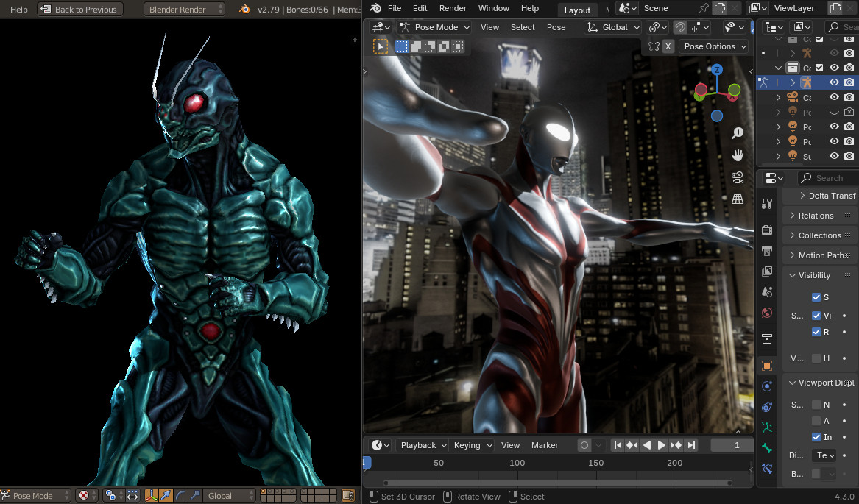Viewport: 859px width, 504px height.
Task: Click the Blender logo in top menu bar
Action: coord(375,8)
